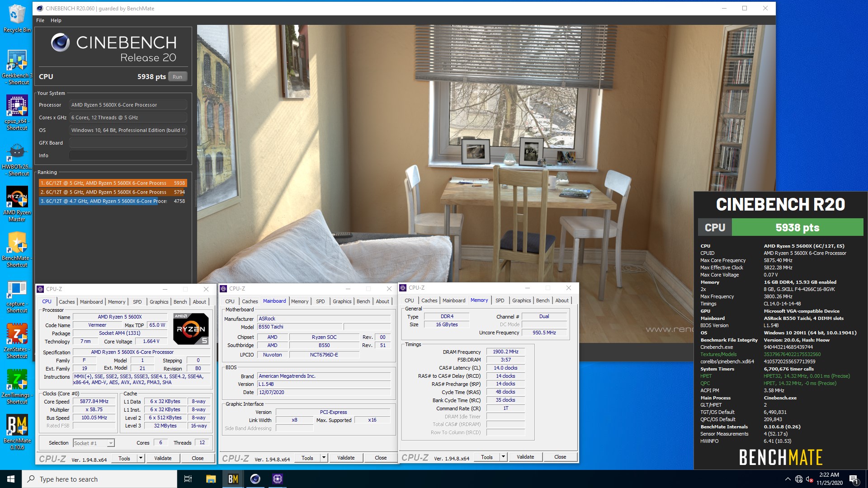Expand Tools dropdown arrow in Mainboard CPU-Z
Image resolution: width=868 pixels, height=488 pixels.
click(x=324, y=458)
